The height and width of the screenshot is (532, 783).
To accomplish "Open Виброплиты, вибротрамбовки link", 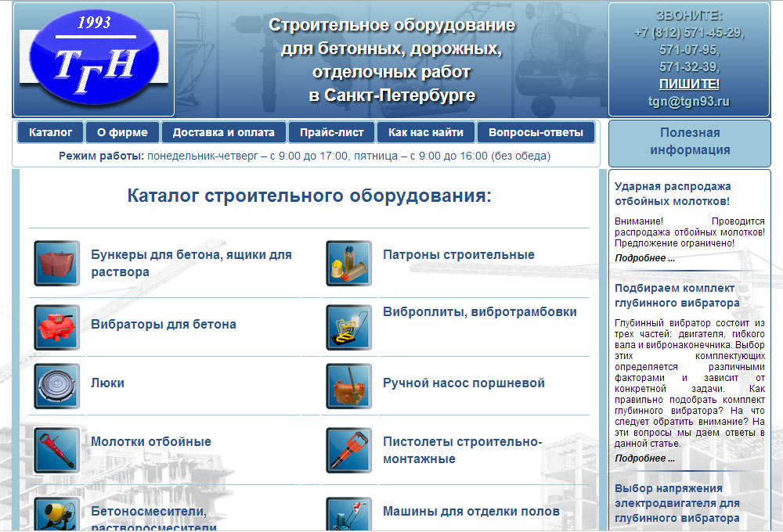I will point(479,311).
